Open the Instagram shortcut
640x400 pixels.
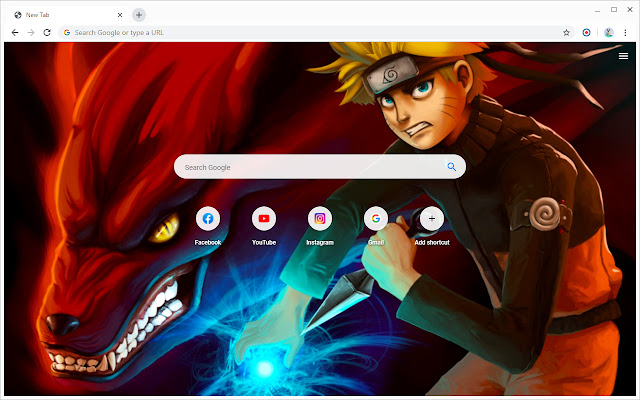coord(320,219)
